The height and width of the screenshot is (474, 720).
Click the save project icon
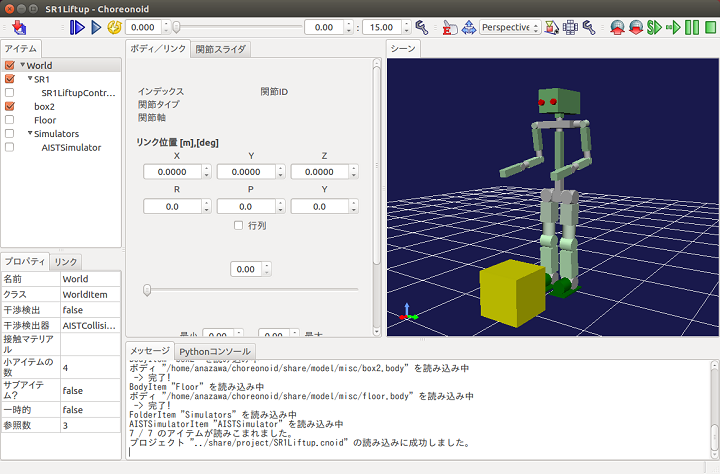click(20, 27)
